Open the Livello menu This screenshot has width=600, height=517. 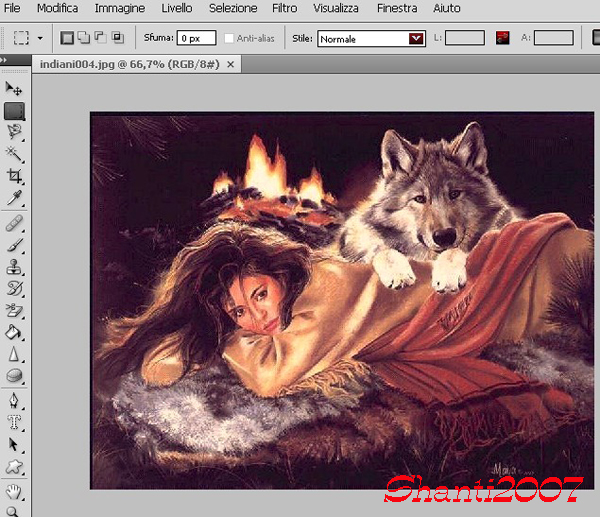(x=177, y=8)
